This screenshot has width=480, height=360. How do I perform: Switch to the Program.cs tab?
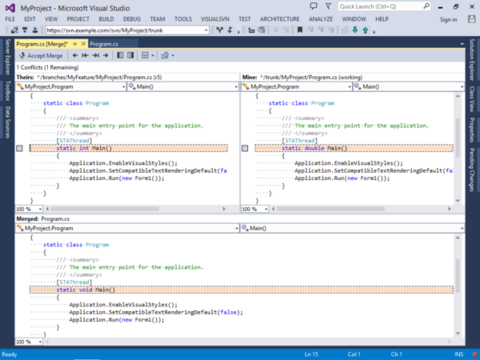[x=104, y=44]
